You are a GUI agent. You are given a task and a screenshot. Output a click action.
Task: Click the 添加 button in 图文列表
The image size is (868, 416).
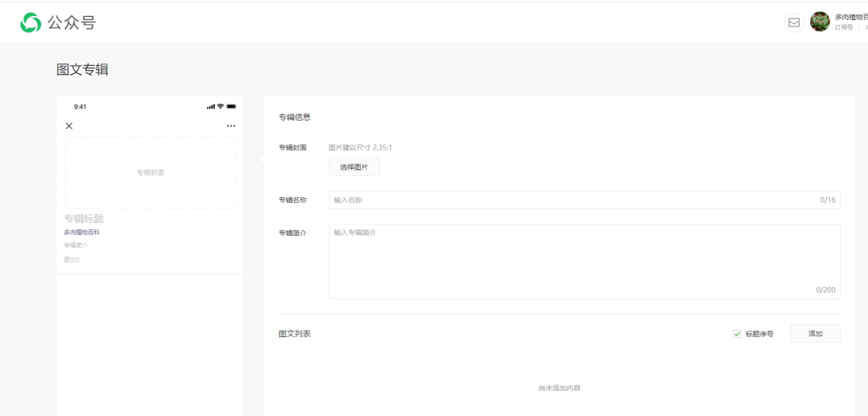pyautogui.click(x=816, y=333)
